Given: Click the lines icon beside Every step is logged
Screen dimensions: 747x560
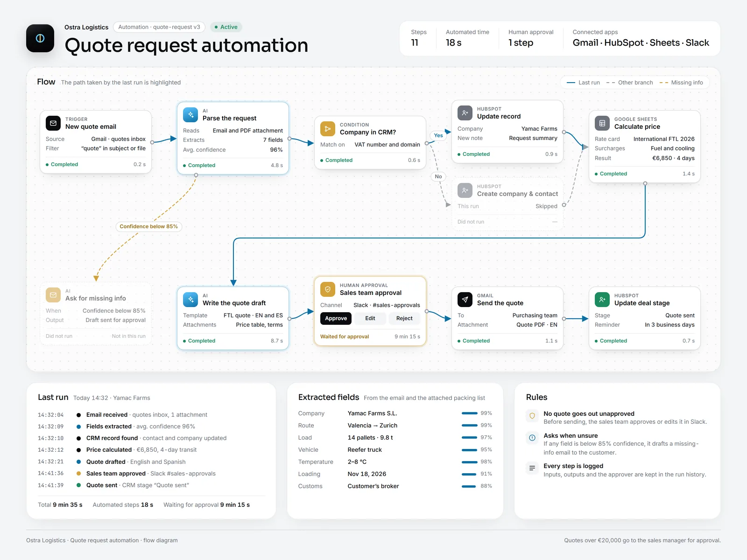Looking at the screenshot, I should tap(532, 468).
